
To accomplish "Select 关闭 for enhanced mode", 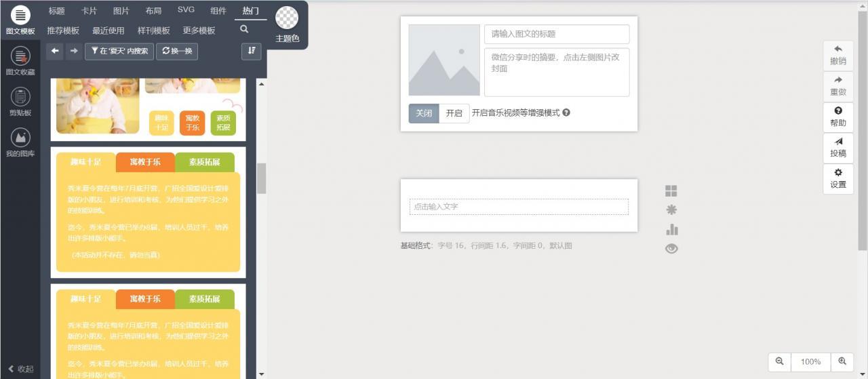I will click(424, 113).
